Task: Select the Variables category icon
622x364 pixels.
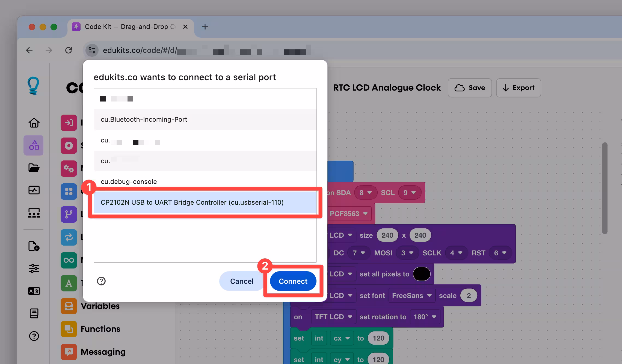Action: click(x=69, y=306)
